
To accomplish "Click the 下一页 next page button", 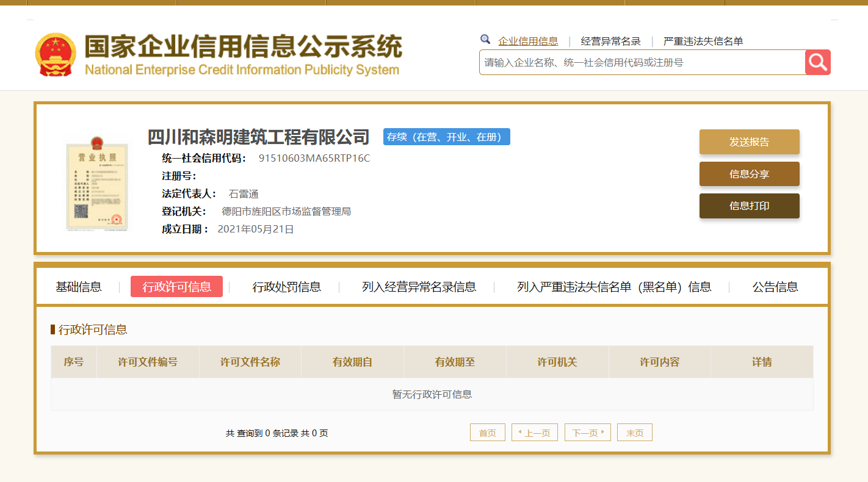I will 588,433.
